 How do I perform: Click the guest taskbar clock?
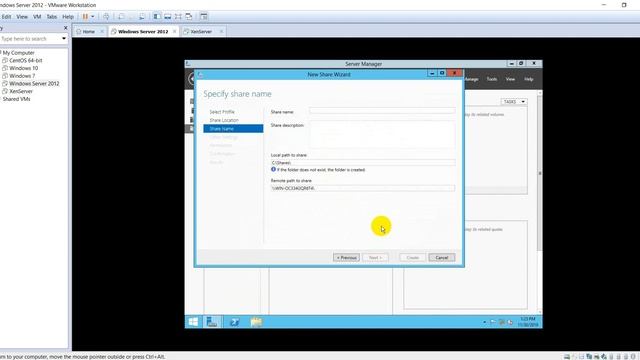527,322
